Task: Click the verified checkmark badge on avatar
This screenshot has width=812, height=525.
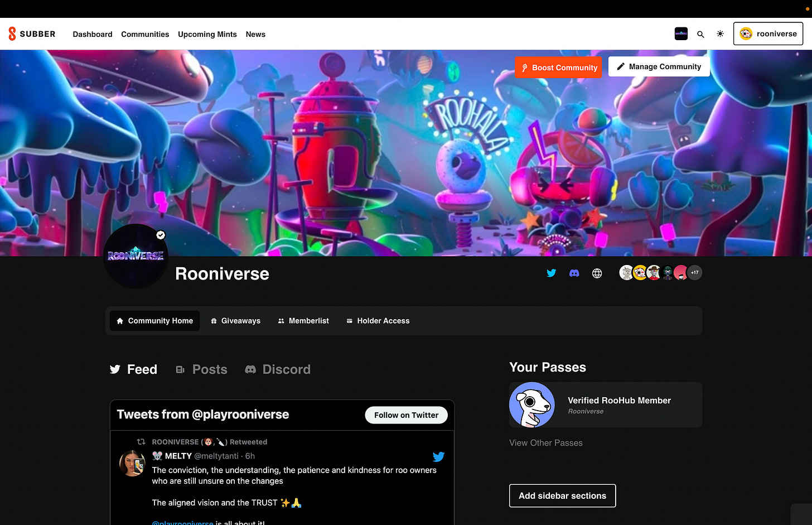Action: tap(161, 235)
